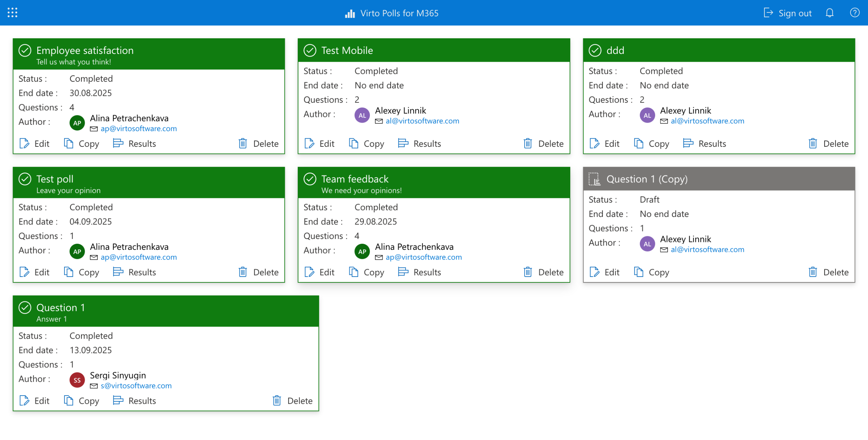The width and height of the screenshot is (868, 440).
Task: Click the notification bell icon
Action: pos(829,13)
